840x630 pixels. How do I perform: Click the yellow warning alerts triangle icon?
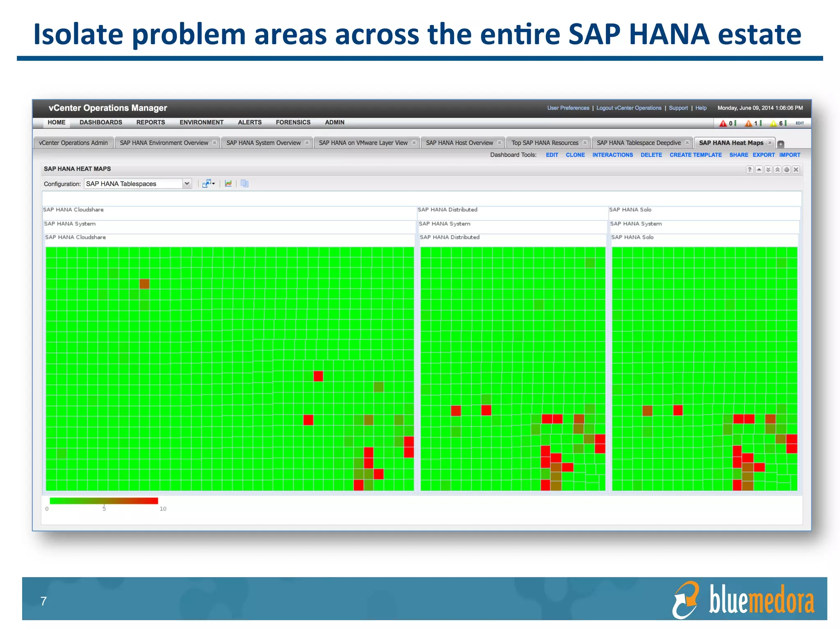774,123
